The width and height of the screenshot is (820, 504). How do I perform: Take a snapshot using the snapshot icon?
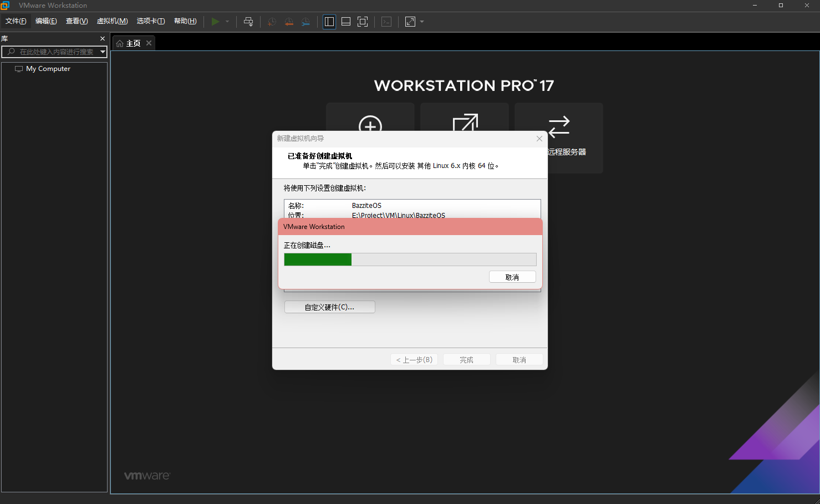pos(271,22)
